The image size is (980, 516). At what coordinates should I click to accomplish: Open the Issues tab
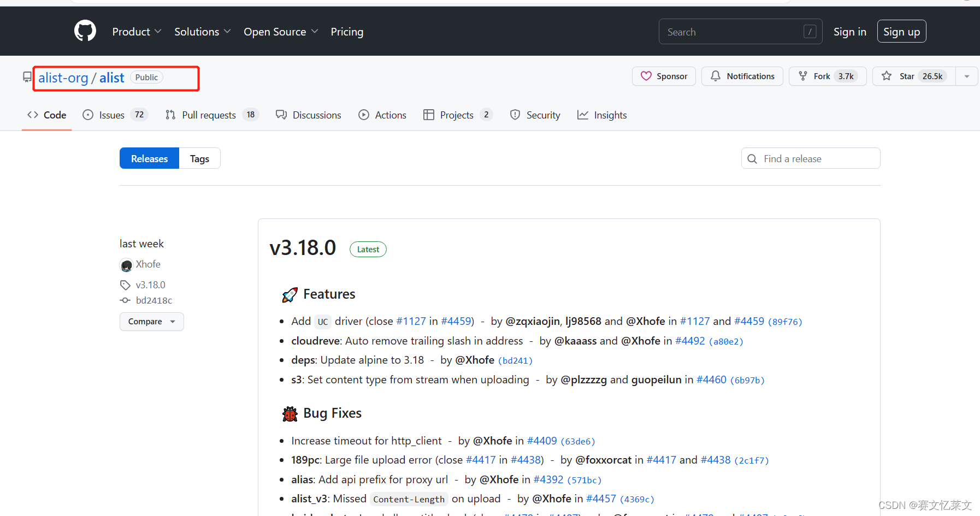pos(115,115)
